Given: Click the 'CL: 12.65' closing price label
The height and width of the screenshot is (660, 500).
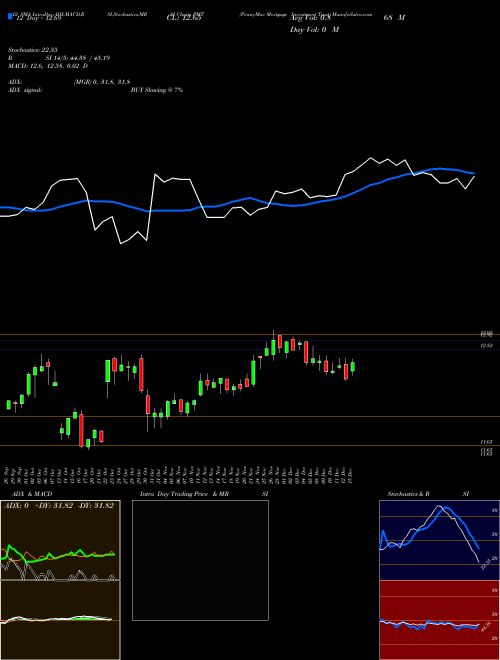Looking at the screenshot, I should pyautogui.click(x=186, y=18).
